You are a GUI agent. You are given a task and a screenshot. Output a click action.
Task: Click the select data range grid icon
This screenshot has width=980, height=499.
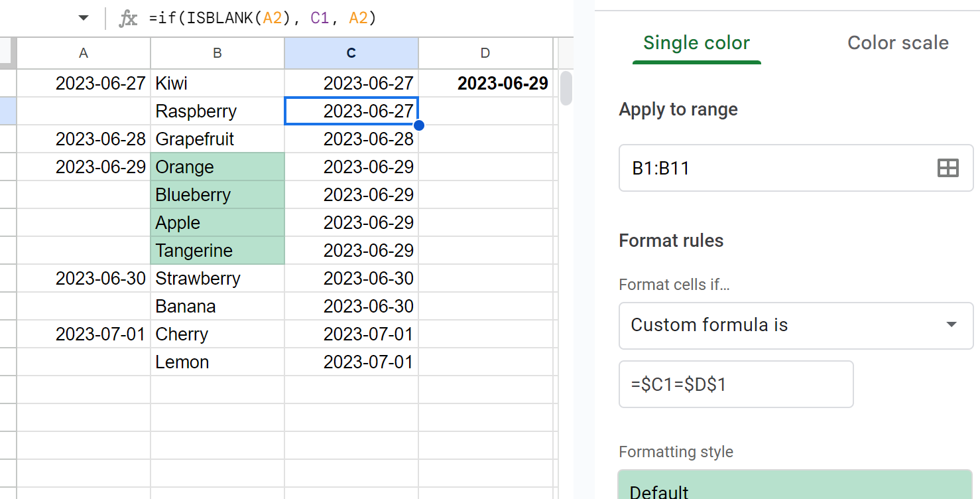click(948, 168)
